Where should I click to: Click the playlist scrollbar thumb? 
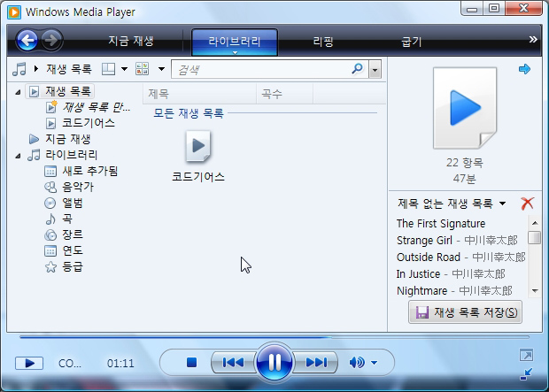point(534,238)
